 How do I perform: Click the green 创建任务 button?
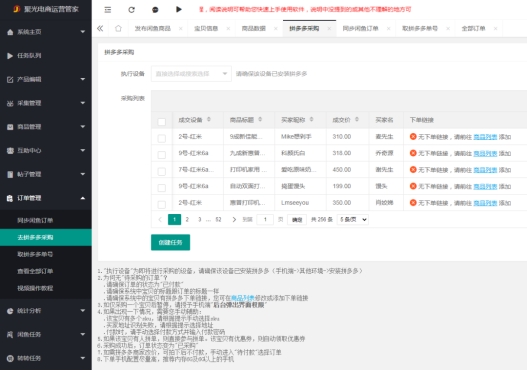pyautogui.click(x=170, y=243)
